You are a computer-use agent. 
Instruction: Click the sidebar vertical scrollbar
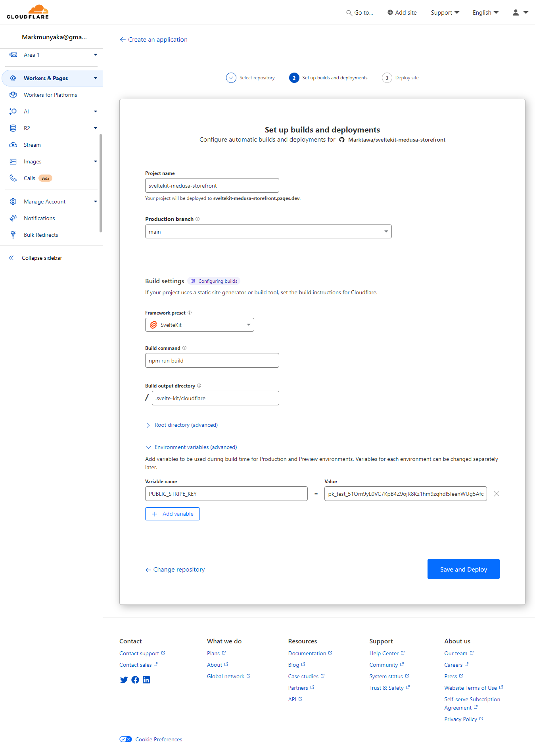click(x=101, y=183)
